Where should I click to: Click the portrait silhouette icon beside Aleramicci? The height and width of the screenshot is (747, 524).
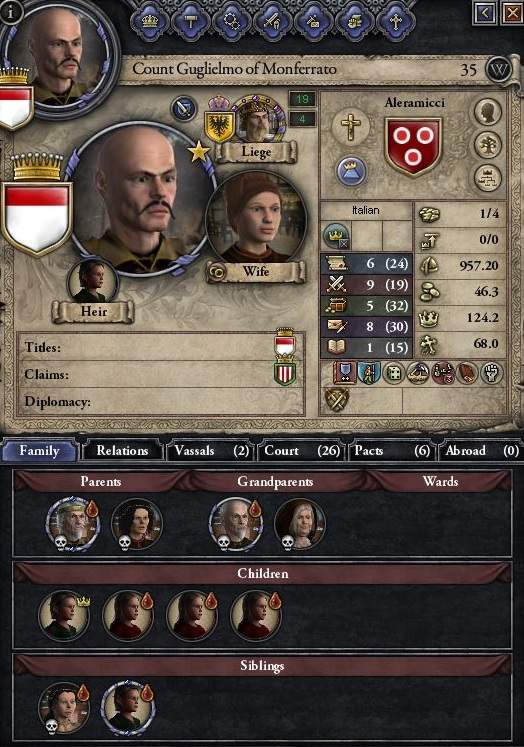pos(488,112)
